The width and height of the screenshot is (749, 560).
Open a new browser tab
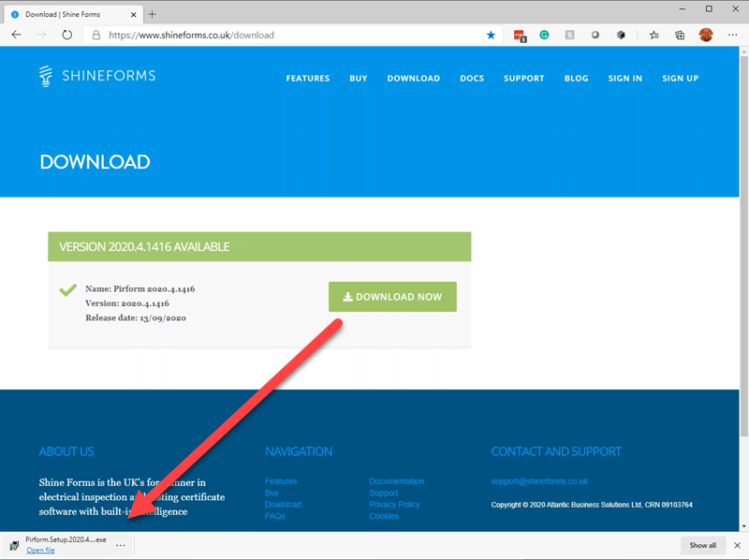point(153,13)
